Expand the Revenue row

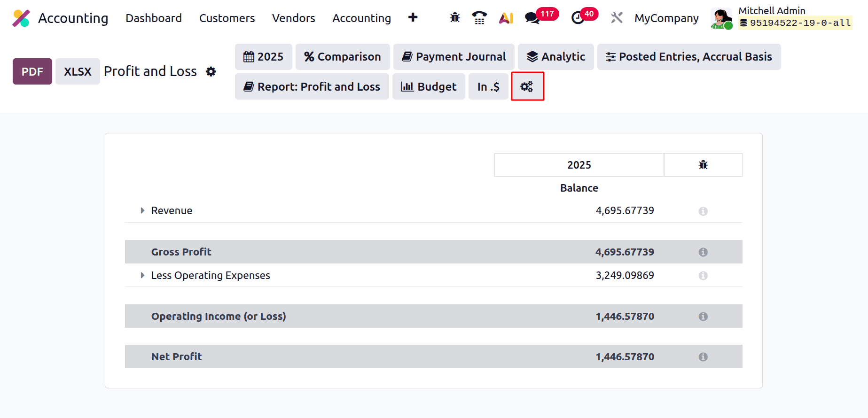coord(142,210)
